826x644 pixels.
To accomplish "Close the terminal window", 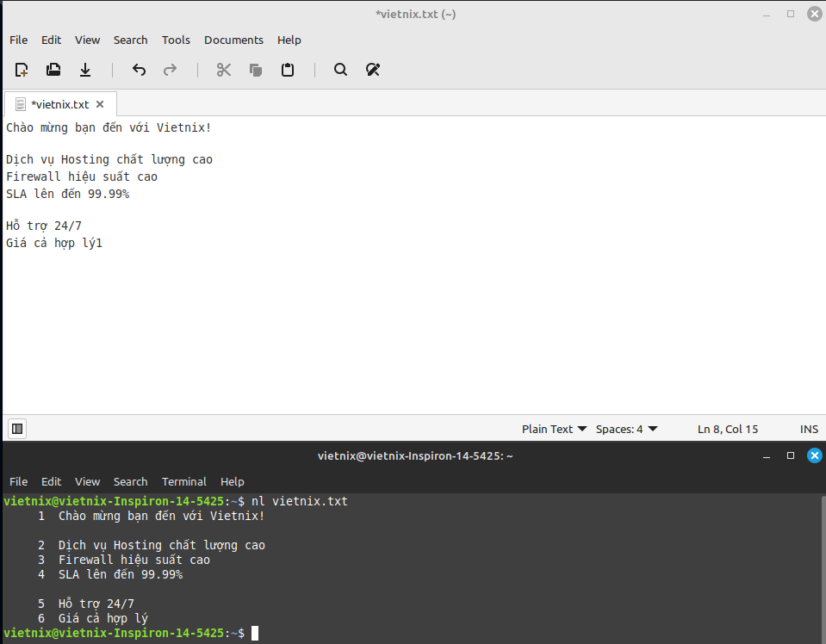I will [x=815, y=456].
